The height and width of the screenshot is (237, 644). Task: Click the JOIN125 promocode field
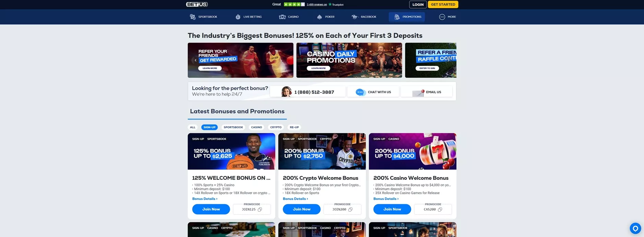pos(252,209)
